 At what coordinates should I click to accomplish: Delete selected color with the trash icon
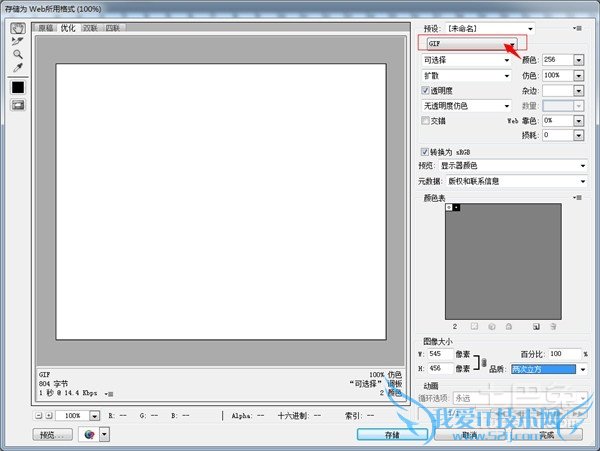point(553,326)
